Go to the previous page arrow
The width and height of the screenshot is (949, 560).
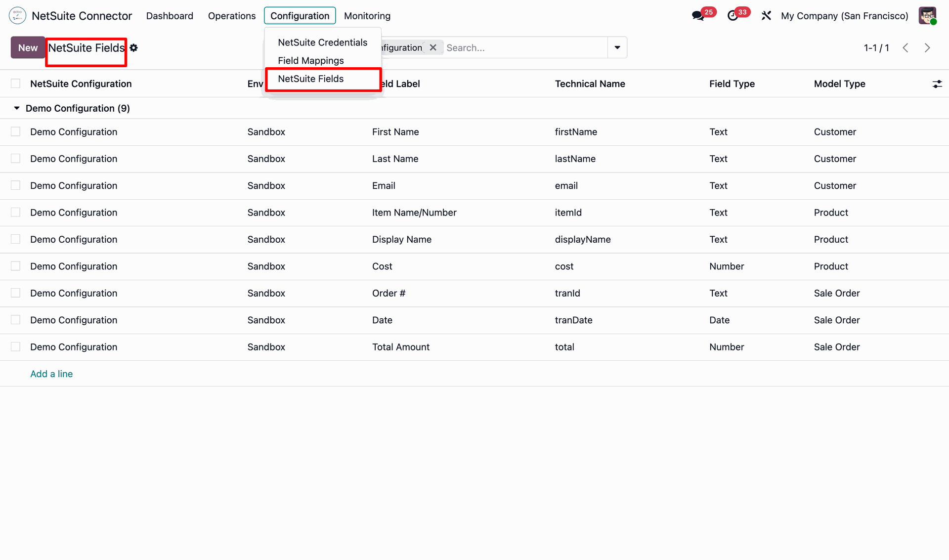point(906,48)
